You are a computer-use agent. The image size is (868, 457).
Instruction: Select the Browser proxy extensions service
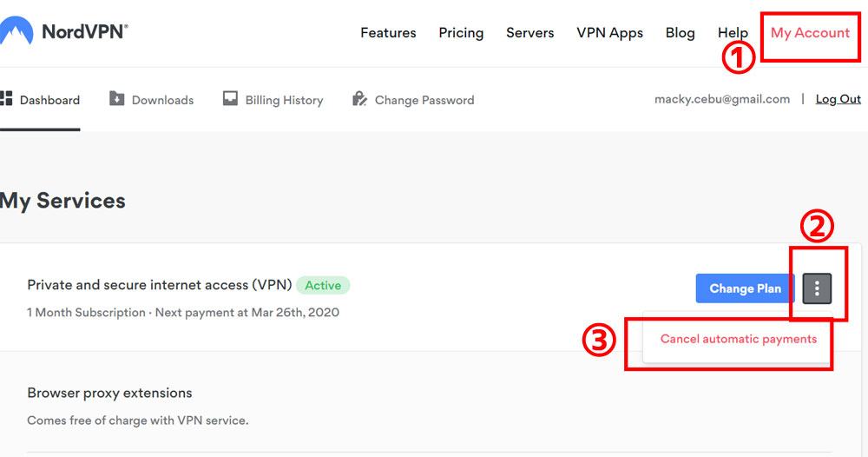(109, 393)
